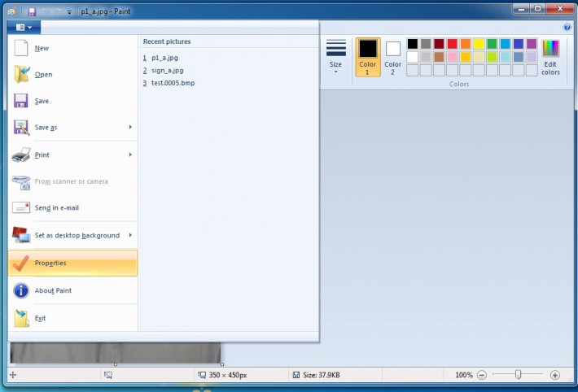Select the Color 2 button
Viewport: 578px width, 392px height.
point(393,57)
